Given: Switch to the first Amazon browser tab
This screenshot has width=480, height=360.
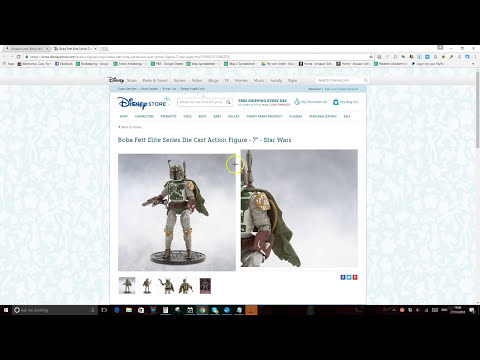Looking at the screenshot, I should [x=26, y=49].
